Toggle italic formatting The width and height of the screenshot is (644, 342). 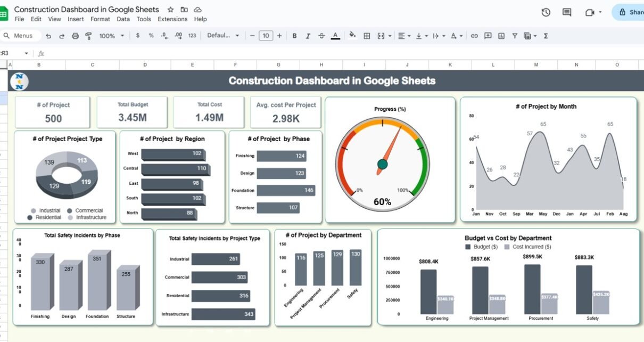tap(308, 36)
